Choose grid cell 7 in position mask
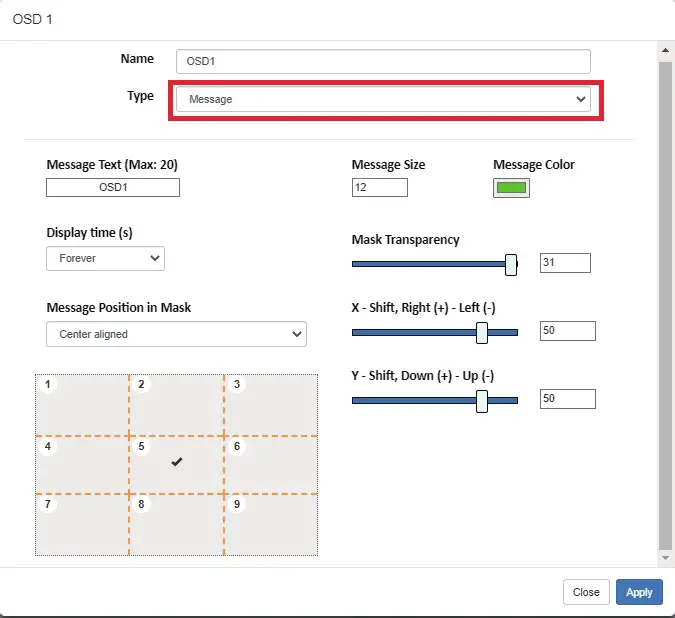Image resolution: width=675 pixels, height=618 pixels. pos(82,525)
